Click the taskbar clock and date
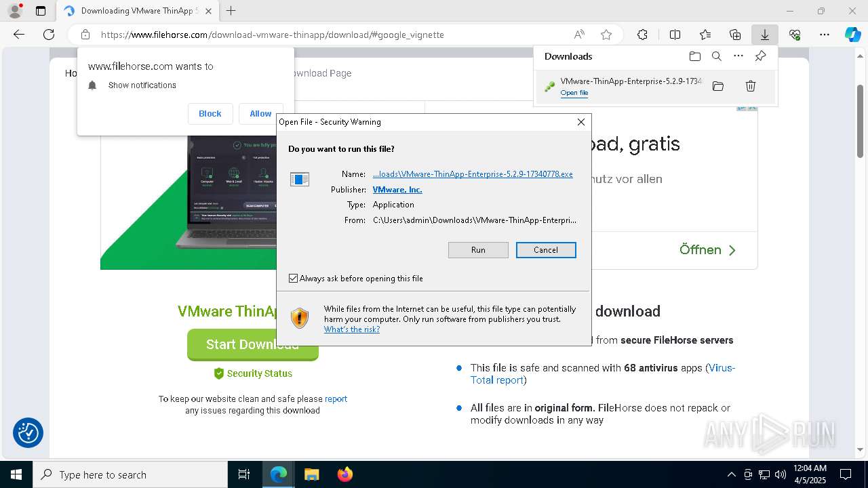The image size is (868, 488). 809,474
